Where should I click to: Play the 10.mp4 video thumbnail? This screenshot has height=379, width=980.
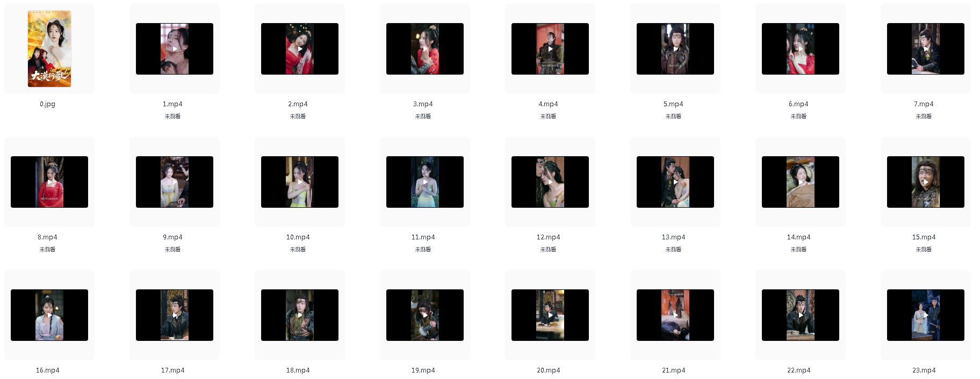300,182
